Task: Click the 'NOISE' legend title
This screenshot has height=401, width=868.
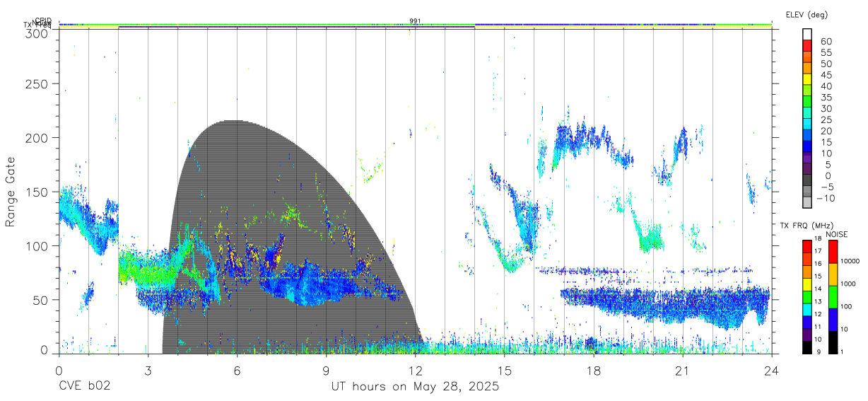Action: pos(835,234)
